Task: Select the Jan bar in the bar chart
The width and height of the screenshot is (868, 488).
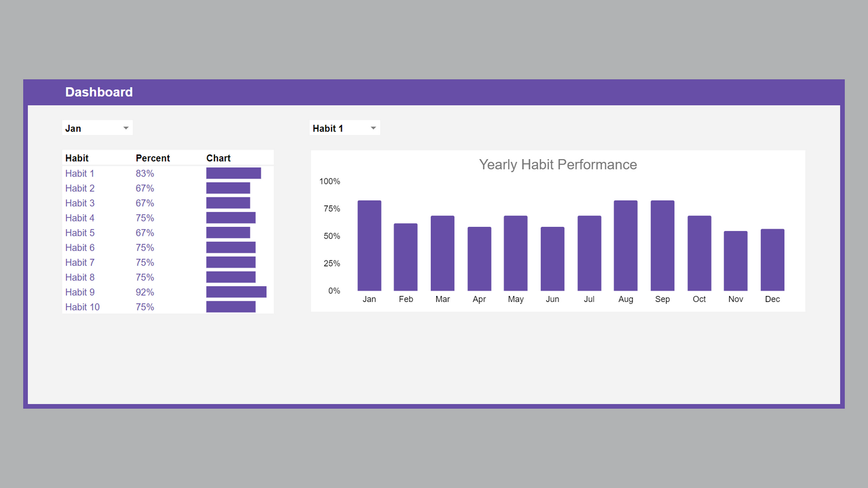Action: pos(369,246)
